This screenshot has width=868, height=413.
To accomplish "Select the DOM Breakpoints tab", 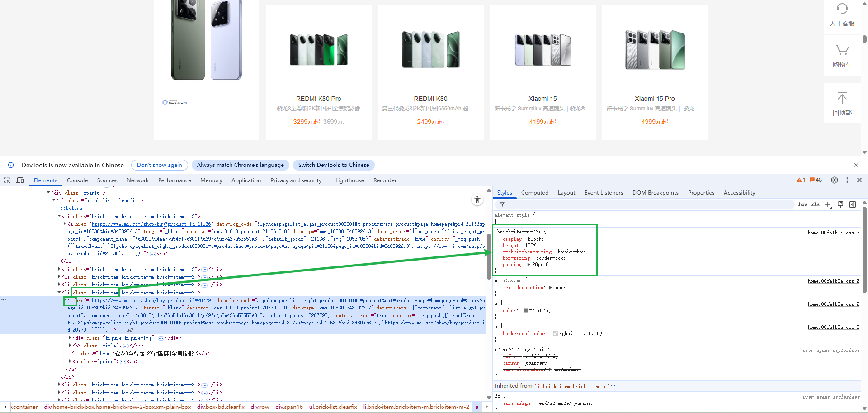I will (656, 193).
